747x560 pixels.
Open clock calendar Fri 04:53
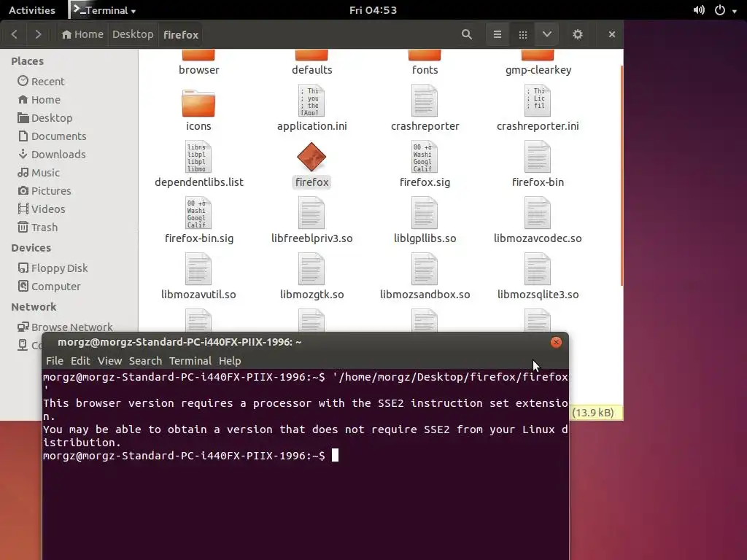click(373, 10)
